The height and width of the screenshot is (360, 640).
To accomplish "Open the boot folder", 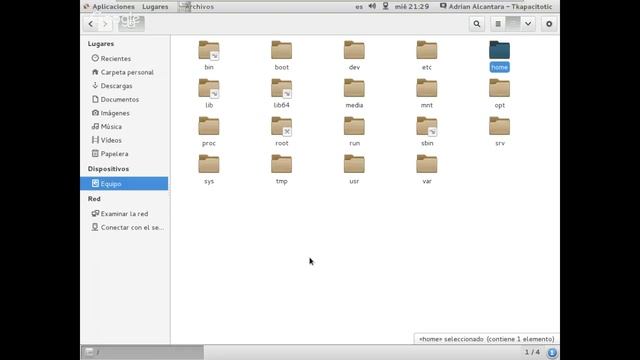I will (281, 55).
